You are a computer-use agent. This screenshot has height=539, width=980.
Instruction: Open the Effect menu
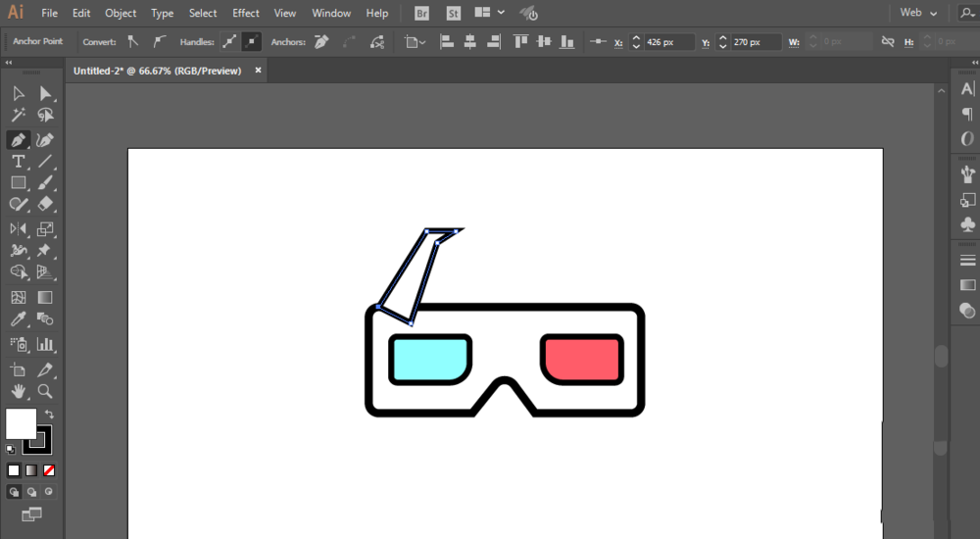(x=246, y=13)
